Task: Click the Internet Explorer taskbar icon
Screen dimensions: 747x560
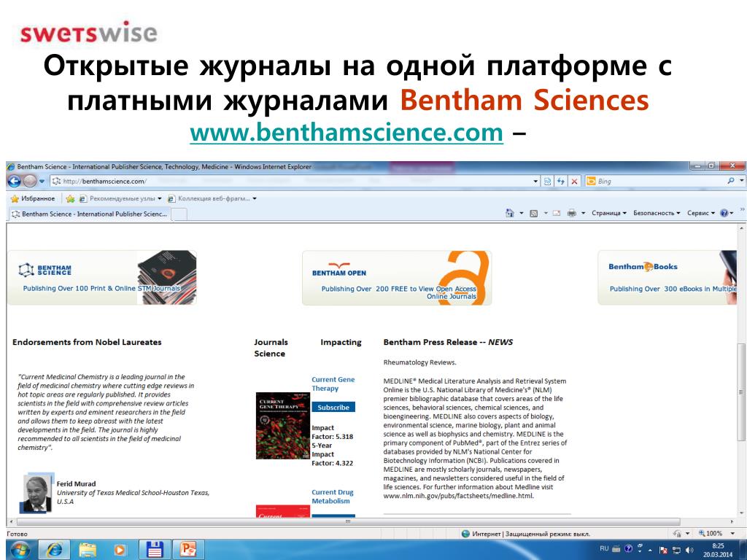Action: tap(54, 550)
